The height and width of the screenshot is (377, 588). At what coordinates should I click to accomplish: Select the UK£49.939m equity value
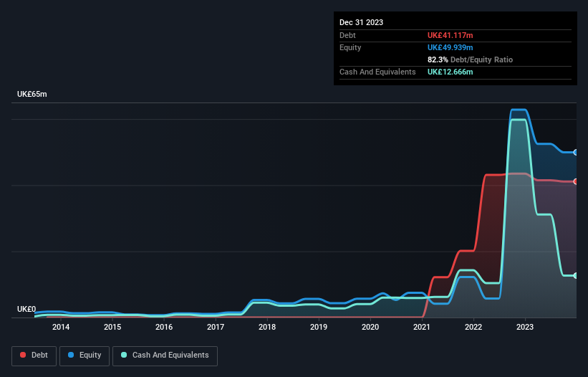point(450,47)
